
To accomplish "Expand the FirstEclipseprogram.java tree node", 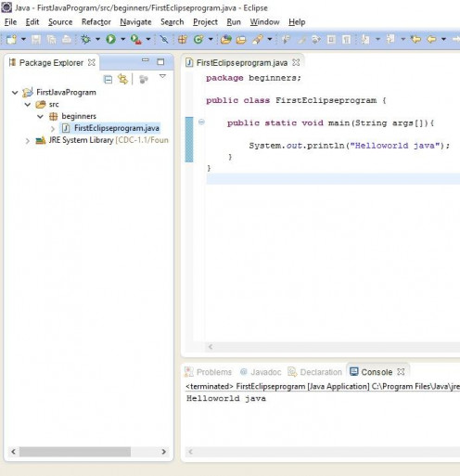I will 53,128.
